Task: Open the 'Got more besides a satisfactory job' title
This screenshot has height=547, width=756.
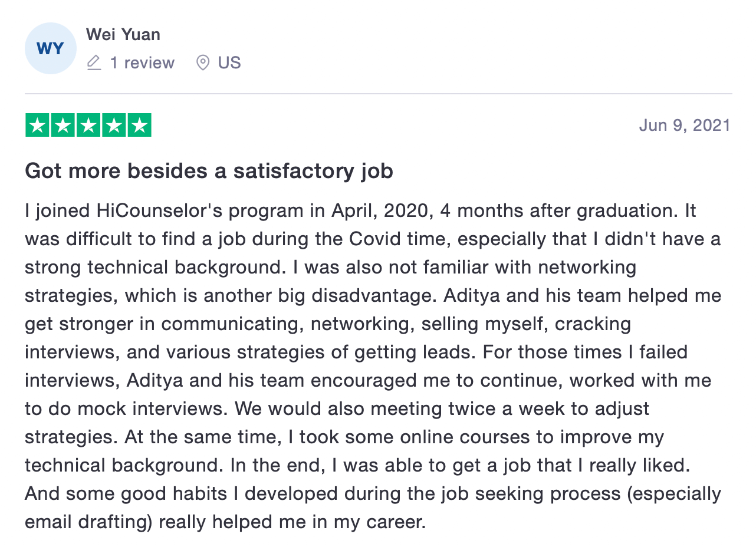Action: pyautogui.click(x=209, y=171)
